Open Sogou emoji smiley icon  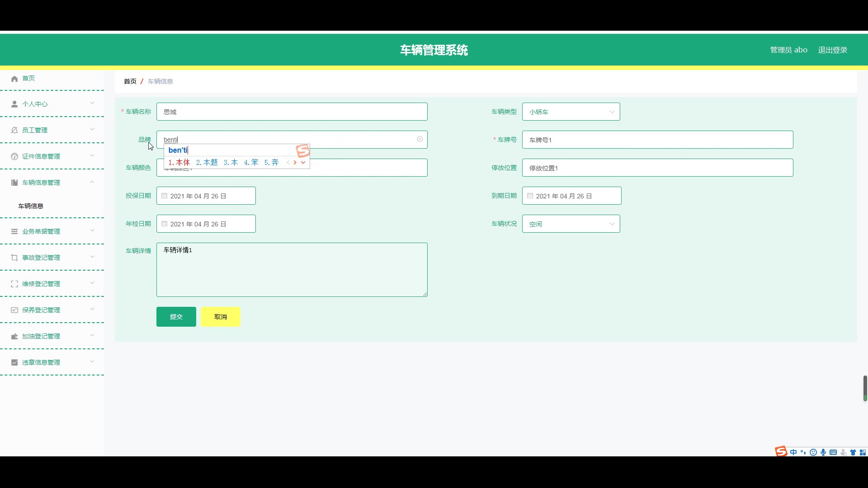pos(813,452)
